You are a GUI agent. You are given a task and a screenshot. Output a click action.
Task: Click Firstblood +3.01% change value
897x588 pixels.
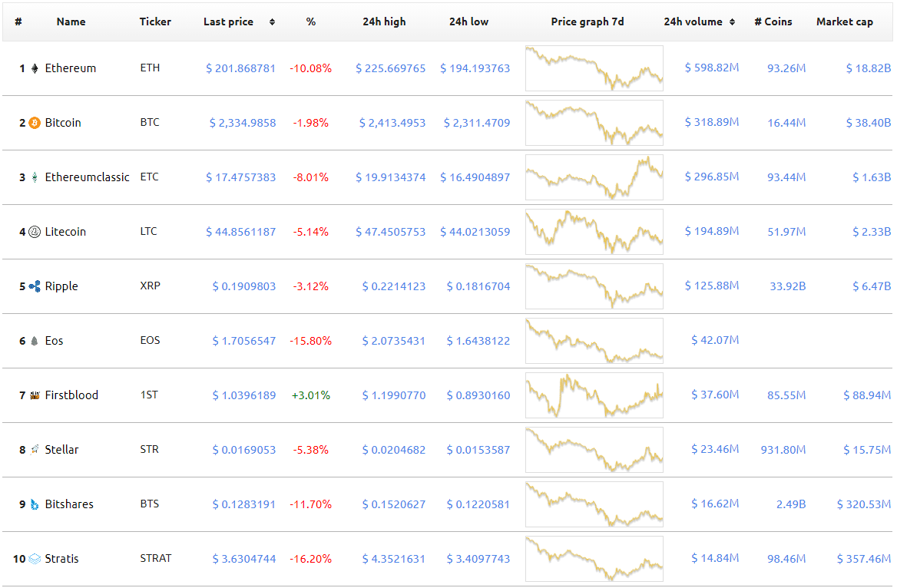click(x=310, y=395)
